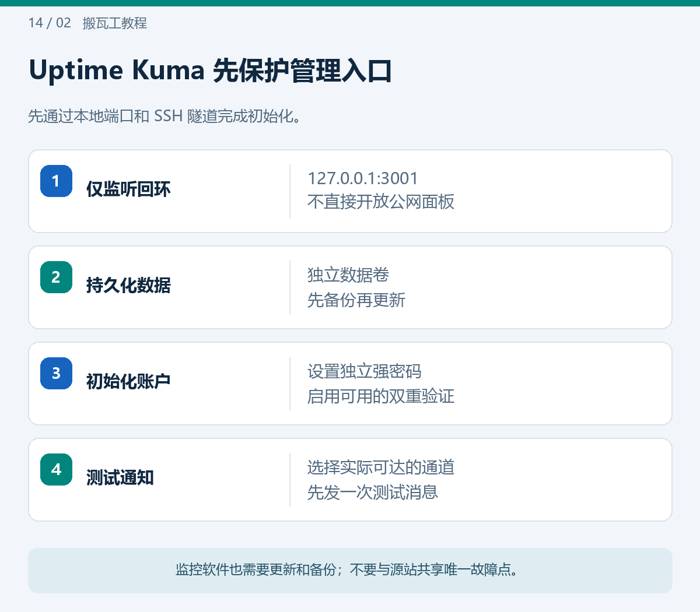Click the address 127.0.0.1:3001
Viewport: 700px width, 612px height.
coord(363,178)
